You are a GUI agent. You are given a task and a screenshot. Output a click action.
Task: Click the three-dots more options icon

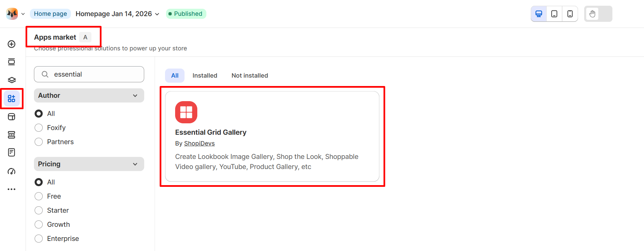pos(11,189)
